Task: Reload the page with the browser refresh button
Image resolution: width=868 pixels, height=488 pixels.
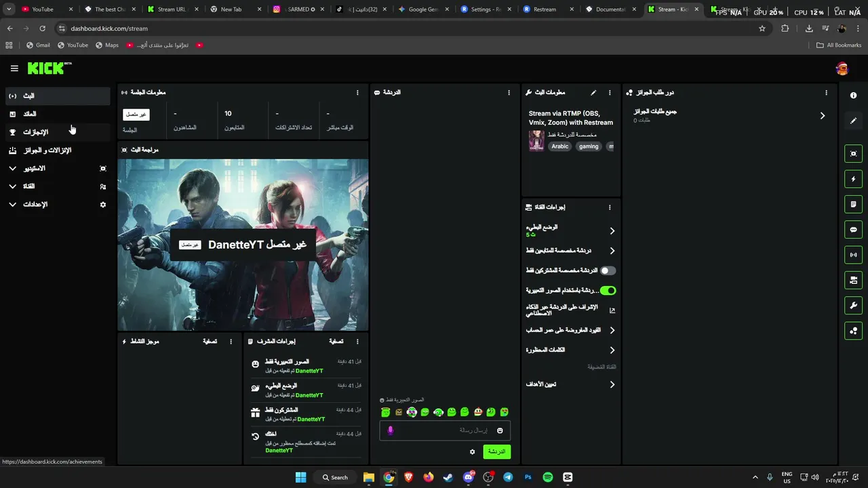Action: (42, 28)
